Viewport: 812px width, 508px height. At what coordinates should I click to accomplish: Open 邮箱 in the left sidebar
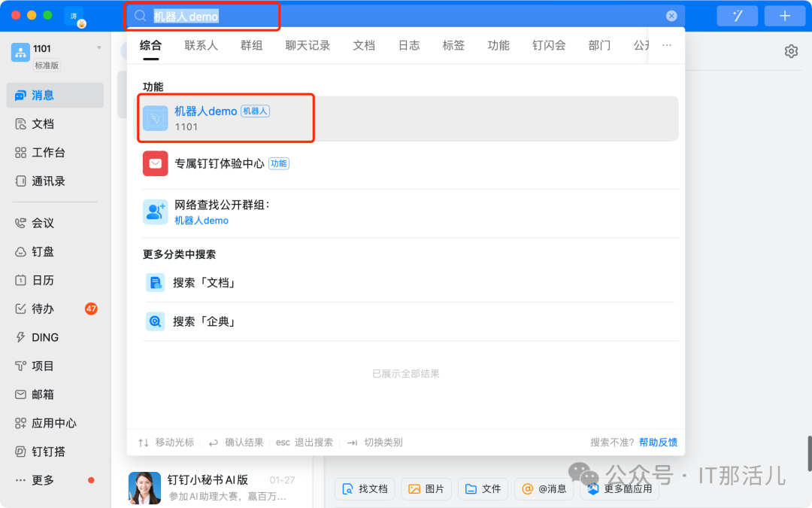55,394
